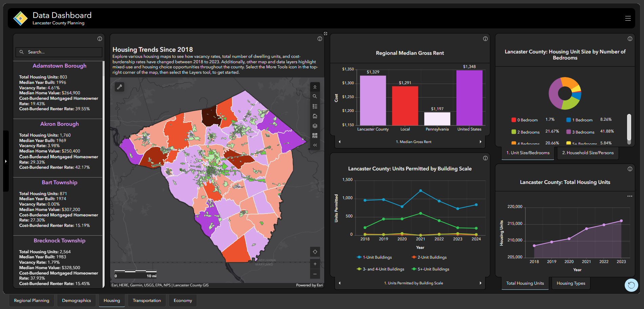Switch to the Transportation tab
Image resolution: width=644 pixels, height=309 pixels.
(x=147, y=300)
